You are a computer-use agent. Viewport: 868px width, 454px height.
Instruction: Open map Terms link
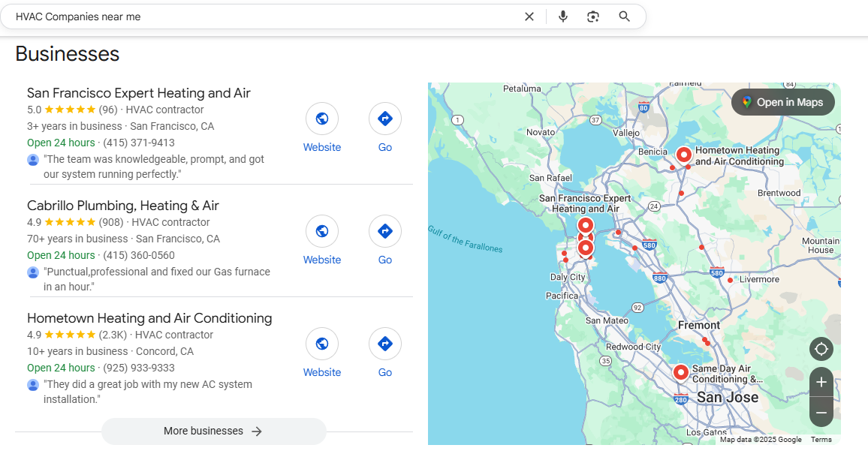(x=821, y=440)
